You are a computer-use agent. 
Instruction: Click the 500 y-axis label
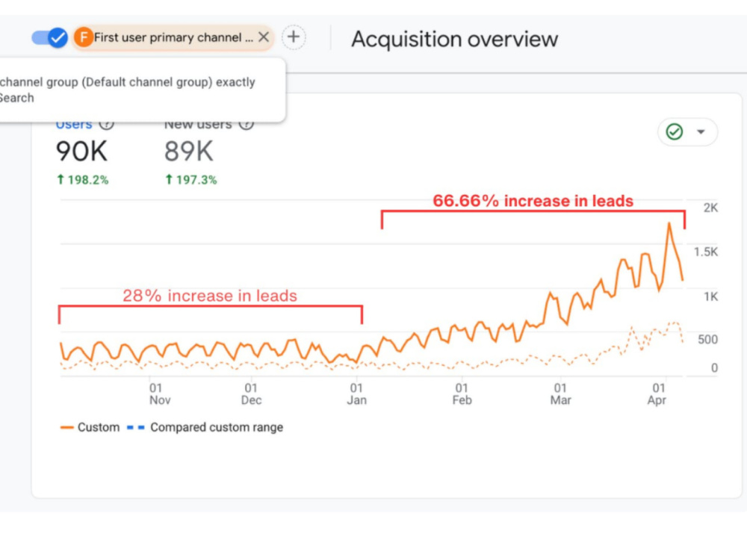tap(707, 340)
